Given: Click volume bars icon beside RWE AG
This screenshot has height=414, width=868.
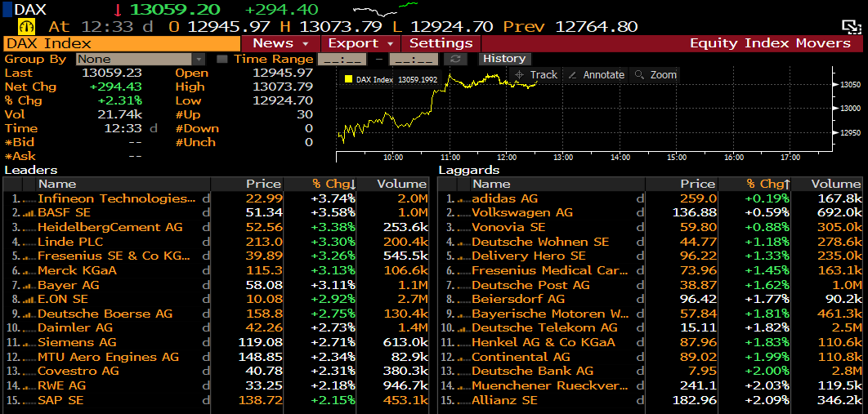Looking at the screenshot, I should tap(29, 385).
